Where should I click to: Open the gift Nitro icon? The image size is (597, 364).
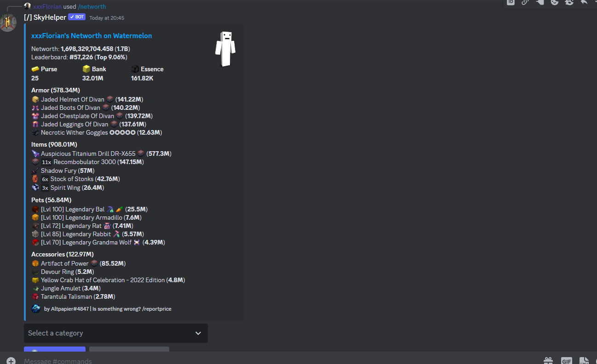point(548,361)
